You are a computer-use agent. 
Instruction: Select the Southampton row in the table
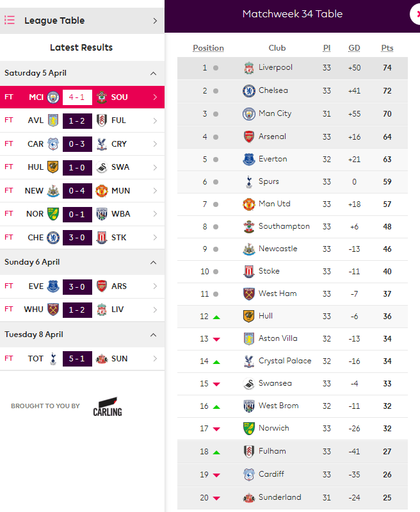293,227
